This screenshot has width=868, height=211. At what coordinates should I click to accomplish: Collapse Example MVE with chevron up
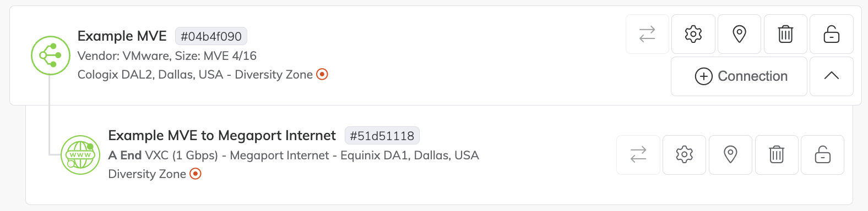[832, 76]
